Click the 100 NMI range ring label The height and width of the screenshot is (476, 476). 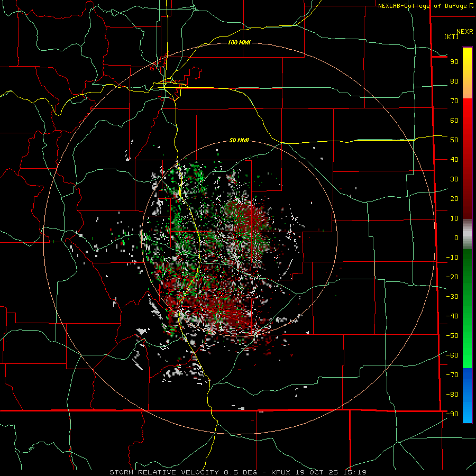click(239, 42)
